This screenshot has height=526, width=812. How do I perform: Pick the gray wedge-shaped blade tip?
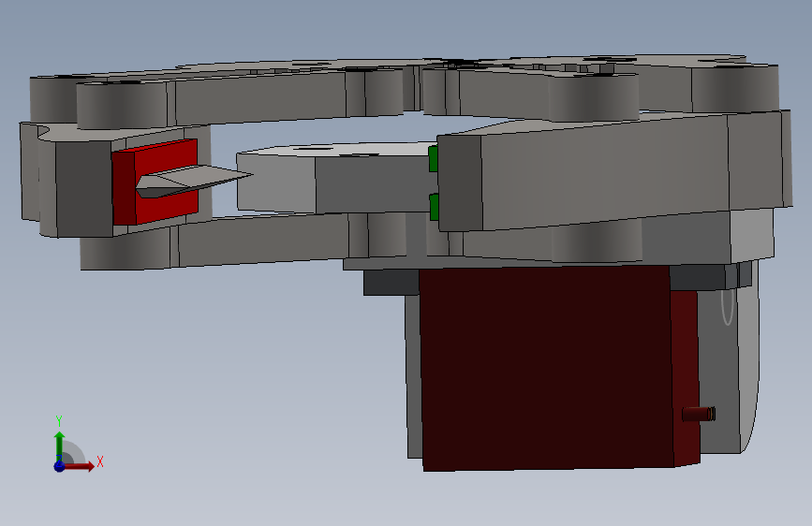coord(194,181)
